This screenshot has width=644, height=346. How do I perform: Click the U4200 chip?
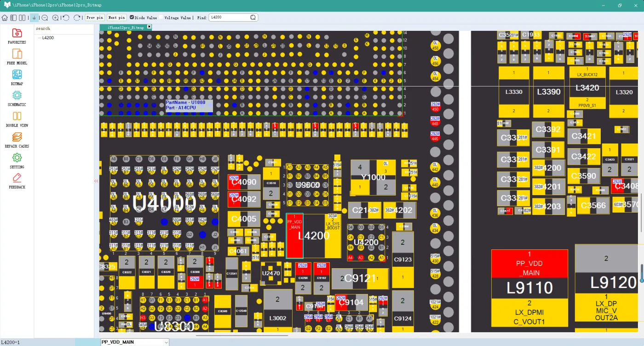coord(366,242)
